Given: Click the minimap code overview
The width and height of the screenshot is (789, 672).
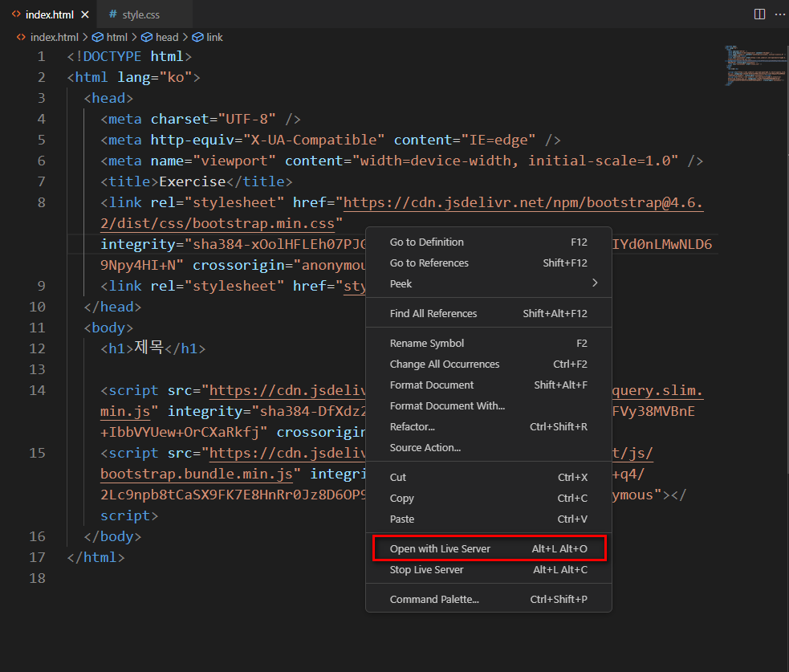Looking at the screenshot, I should tap(754, 66).
